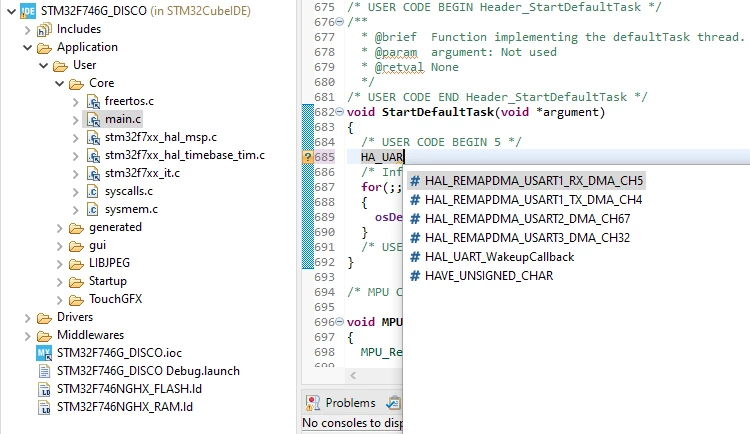The image size is (750, 434).
Task: Select STM32F746NGHX_FLASH.ld file
Action: pyautogui.click(x=129, y=389)
